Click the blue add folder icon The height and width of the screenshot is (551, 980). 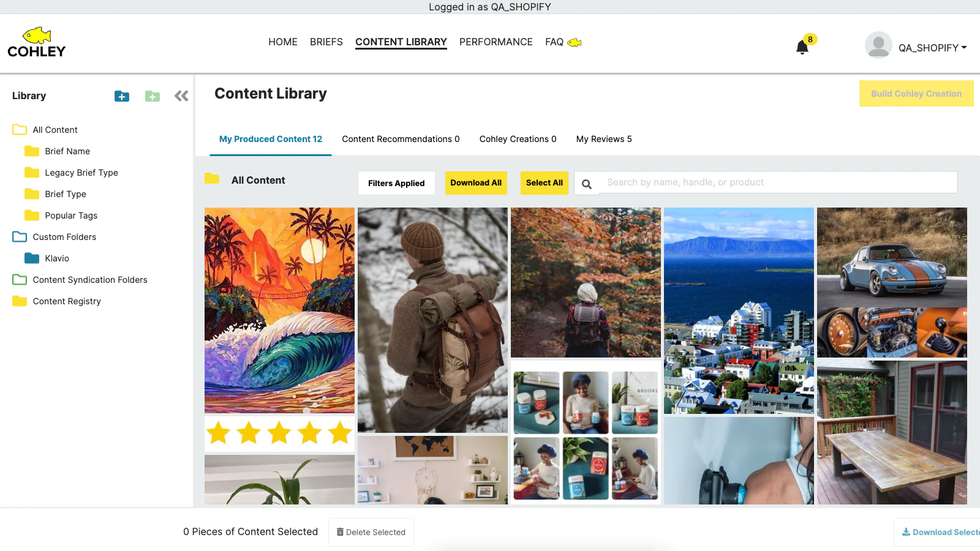[x=122, y=96]
